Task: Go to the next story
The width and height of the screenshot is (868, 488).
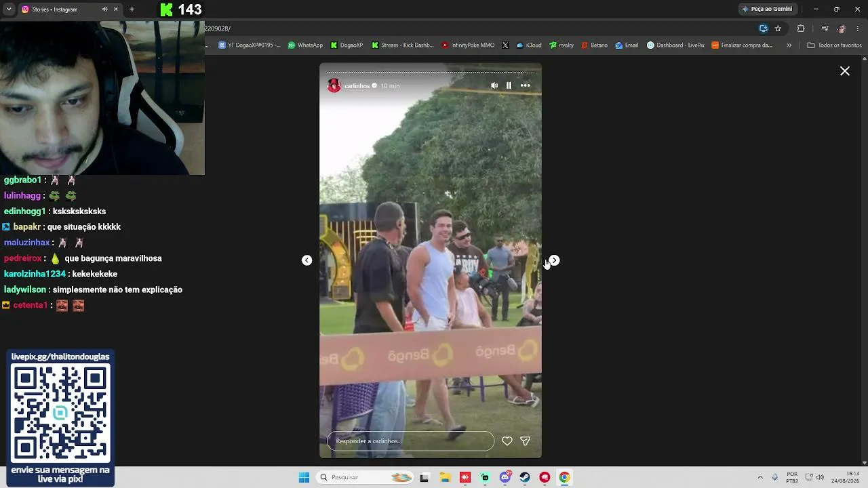Action: (555, 260)
